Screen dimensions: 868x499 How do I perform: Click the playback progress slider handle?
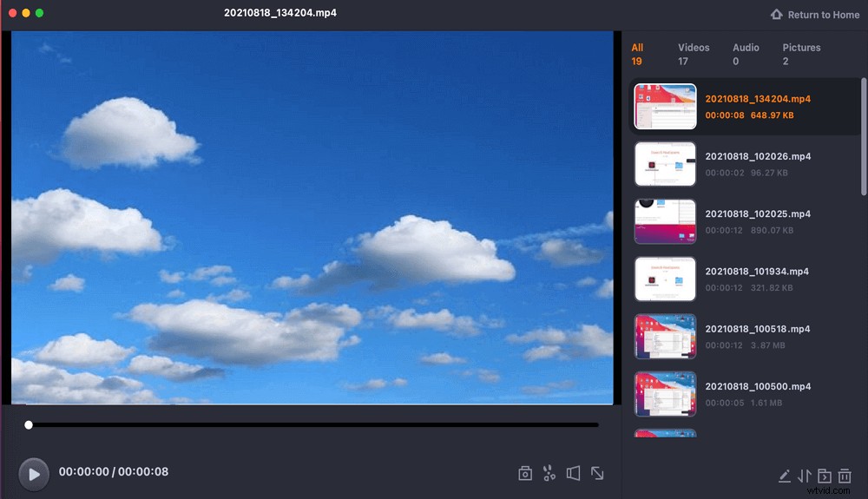pyautogui.click(x=29, y=425)
